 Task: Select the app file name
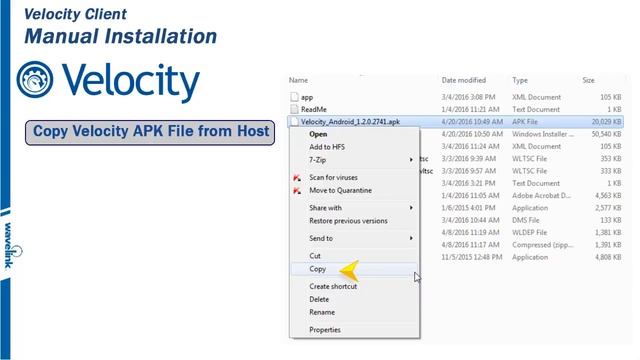tap(307, 97)
